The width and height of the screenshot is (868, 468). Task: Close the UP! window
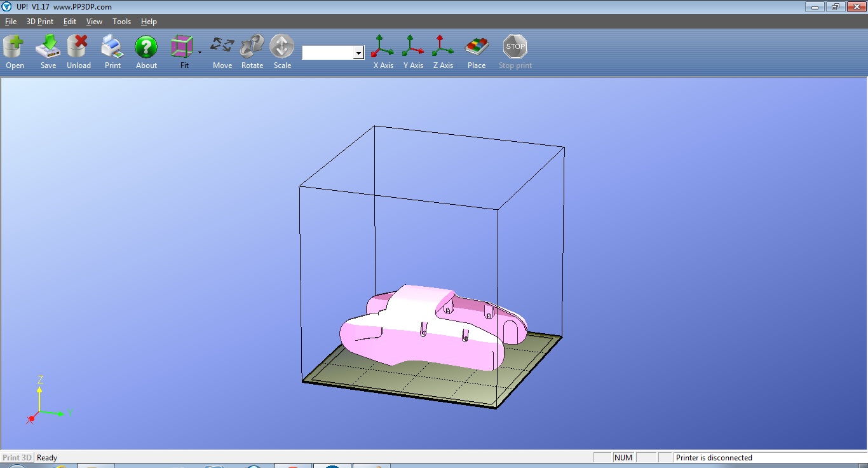tap(855, 6)
